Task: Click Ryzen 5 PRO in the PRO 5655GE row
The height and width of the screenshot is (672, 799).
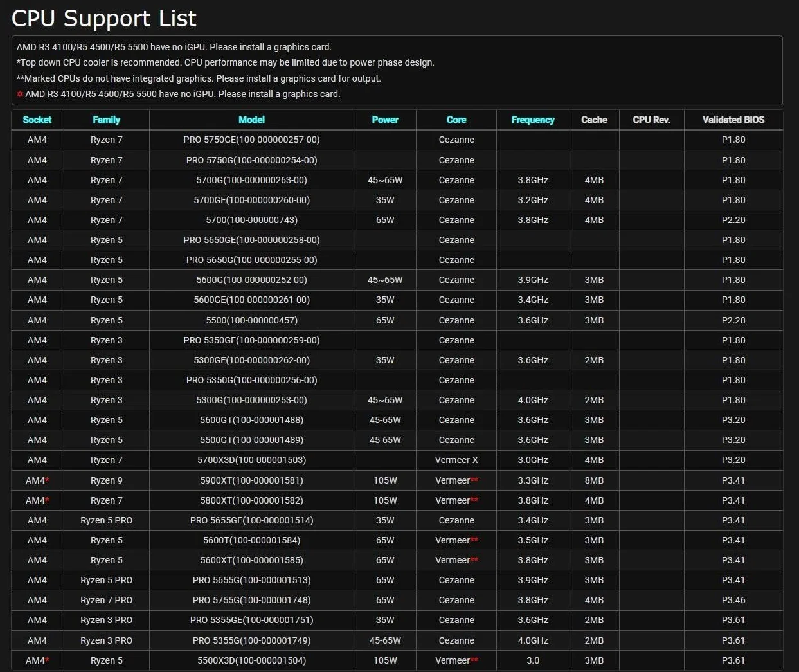Action: tap(106, 520)
